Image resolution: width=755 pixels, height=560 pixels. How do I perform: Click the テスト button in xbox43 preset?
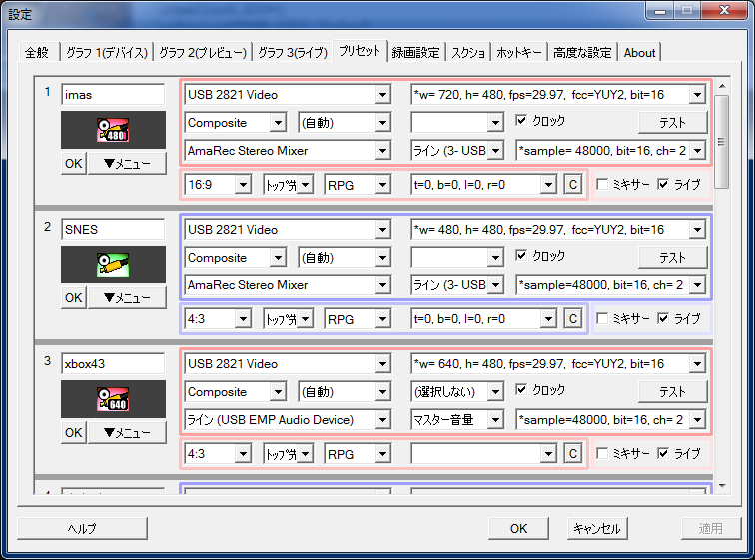[x=673, y=391]
